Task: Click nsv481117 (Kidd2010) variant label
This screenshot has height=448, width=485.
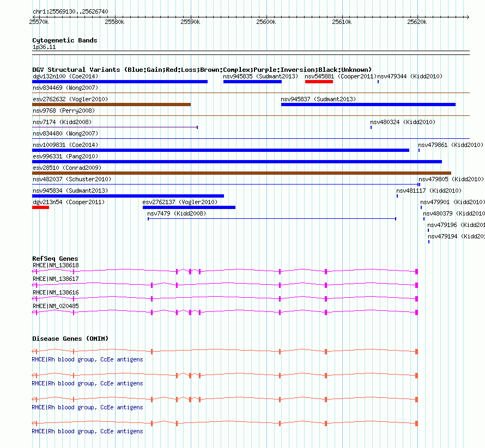Action: tap(429, 191)
